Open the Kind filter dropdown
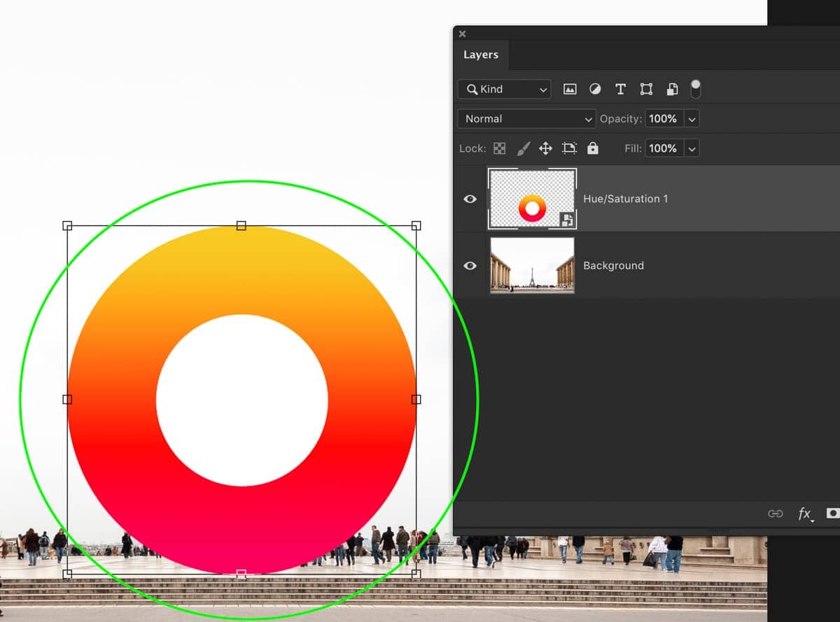840x622 pixels. pyautogui.click(x=504, y=90)
